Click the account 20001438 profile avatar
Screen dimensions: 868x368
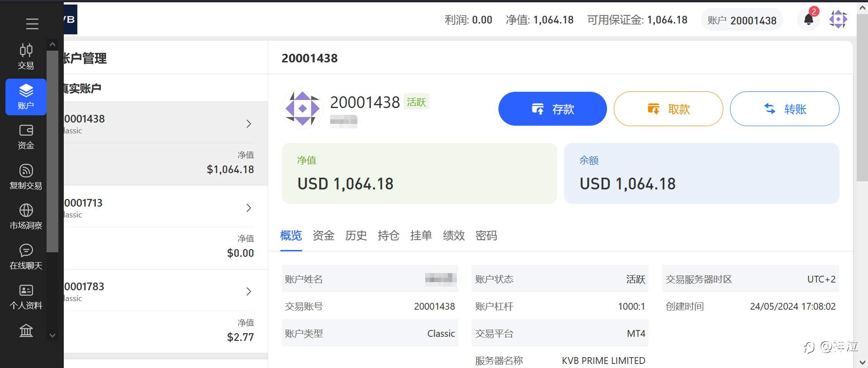pyautogui.click(x=303, y=109)
